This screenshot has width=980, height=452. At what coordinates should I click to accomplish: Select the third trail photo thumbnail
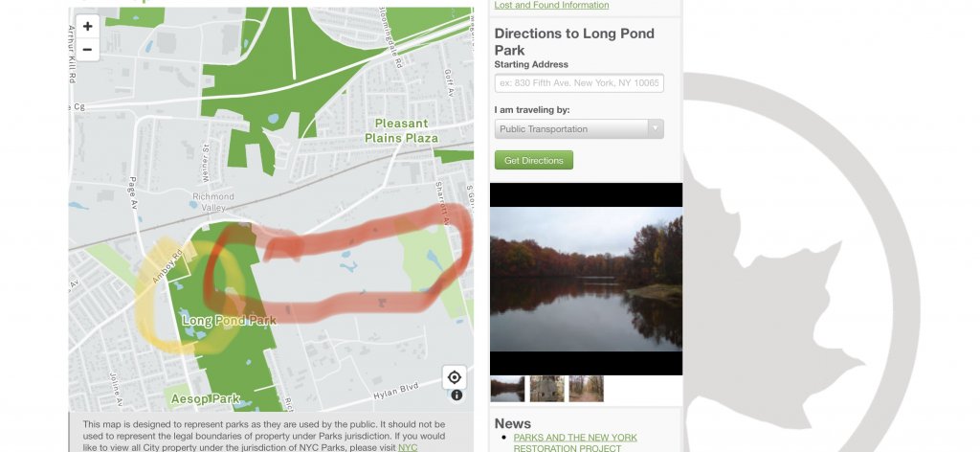click(587, 388)
